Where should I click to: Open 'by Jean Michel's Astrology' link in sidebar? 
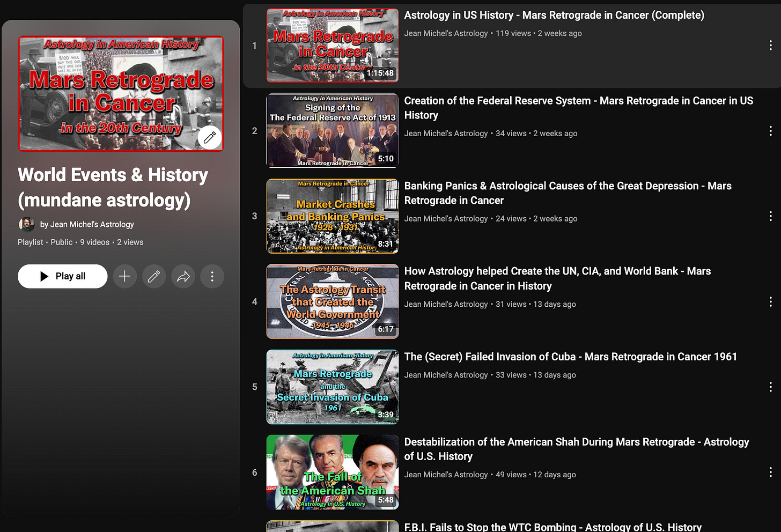tap(87, 224)
